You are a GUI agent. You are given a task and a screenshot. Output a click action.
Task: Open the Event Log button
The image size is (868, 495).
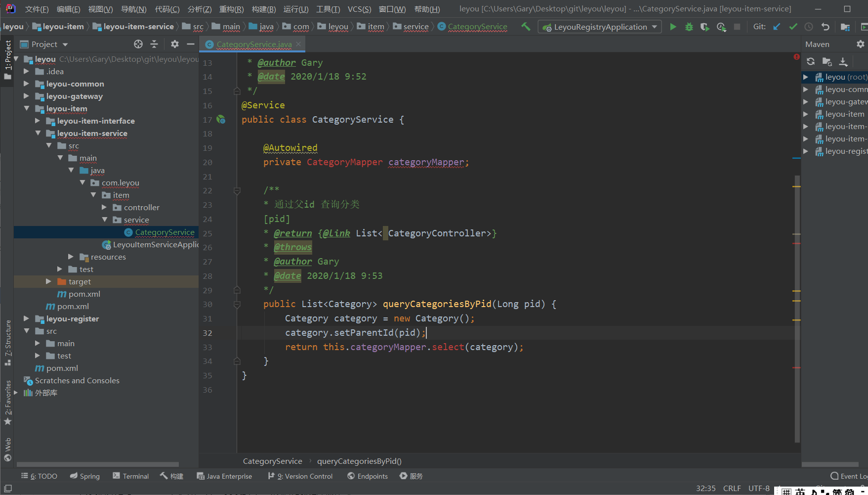coord(849,476)
